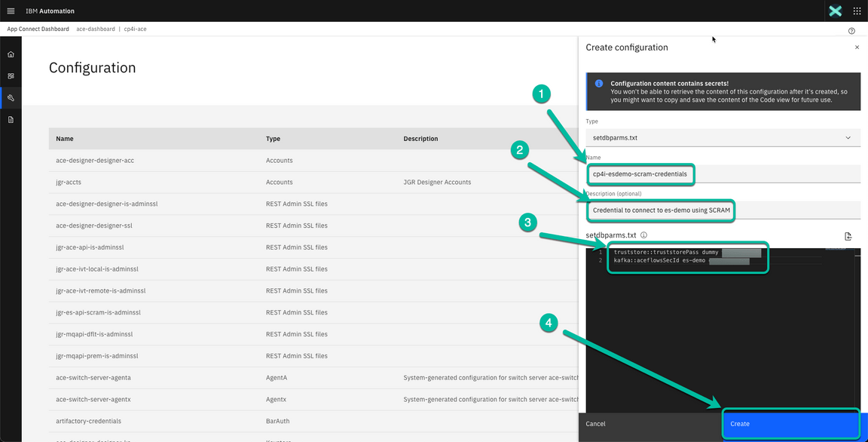868x442 pixels.
Task: Click the Create button
Action: [x=790, y=424]
